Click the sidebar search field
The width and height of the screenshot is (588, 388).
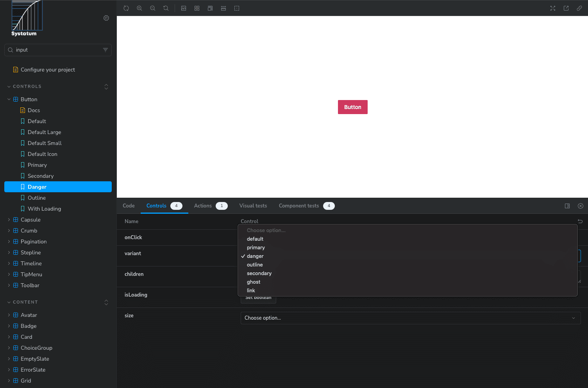[x=58, y=50]
